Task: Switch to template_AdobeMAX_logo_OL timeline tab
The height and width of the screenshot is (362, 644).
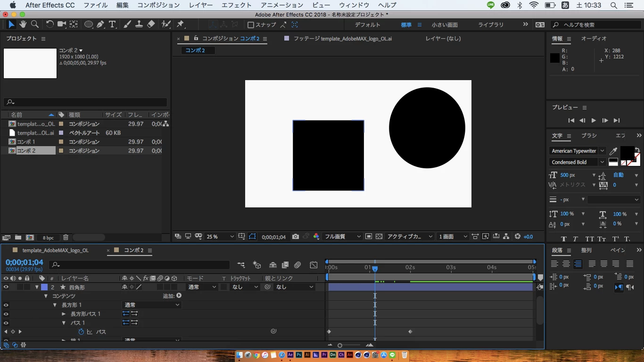Action: (55, 250)
